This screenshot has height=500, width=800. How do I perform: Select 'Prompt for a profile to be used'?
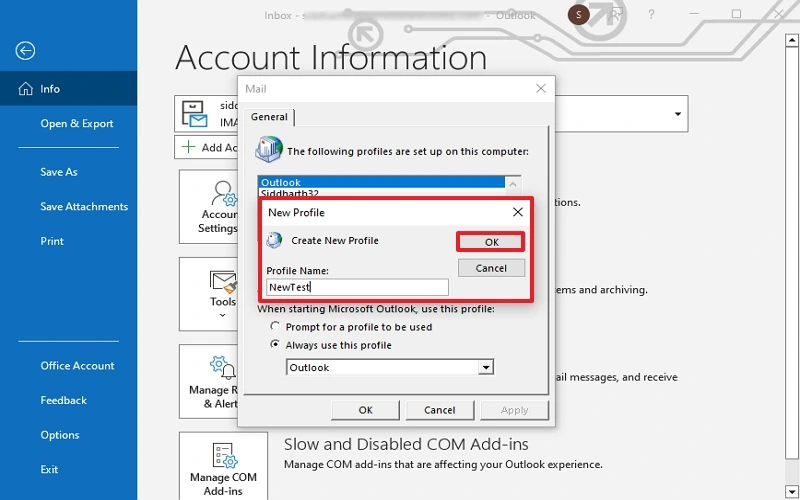(275, 327)
